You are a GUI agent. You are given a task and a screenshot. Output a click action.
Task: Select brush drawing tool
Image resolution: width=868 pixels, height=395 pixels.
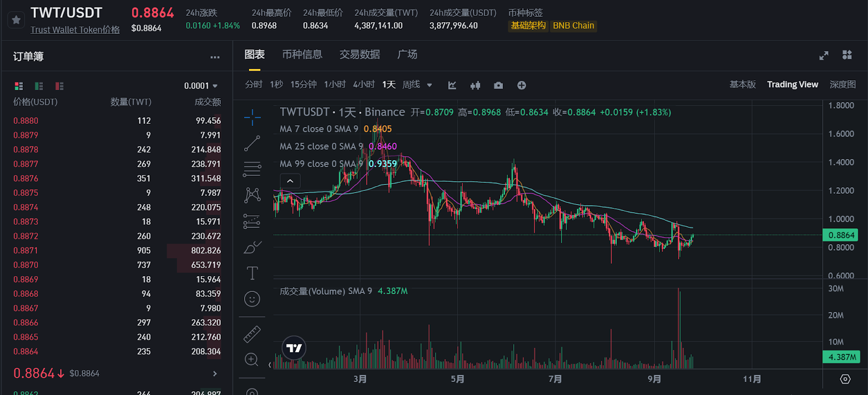pyautogui.click(x=252, y=247)
